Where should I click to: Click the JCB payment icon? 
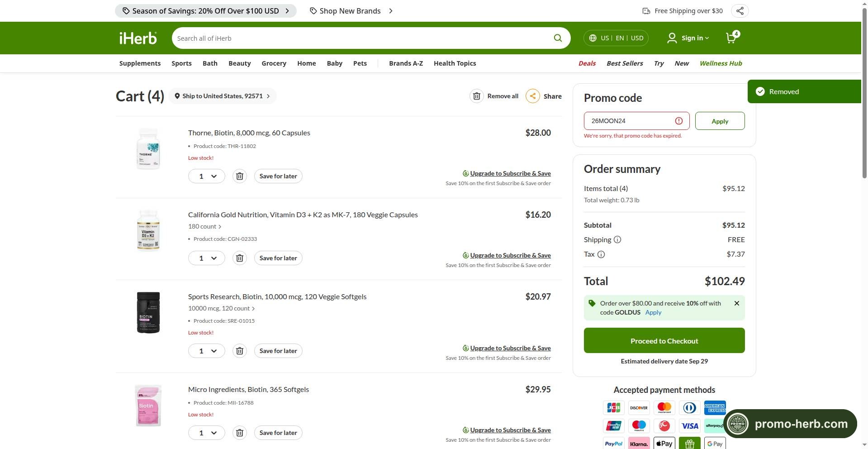[613, 408]
